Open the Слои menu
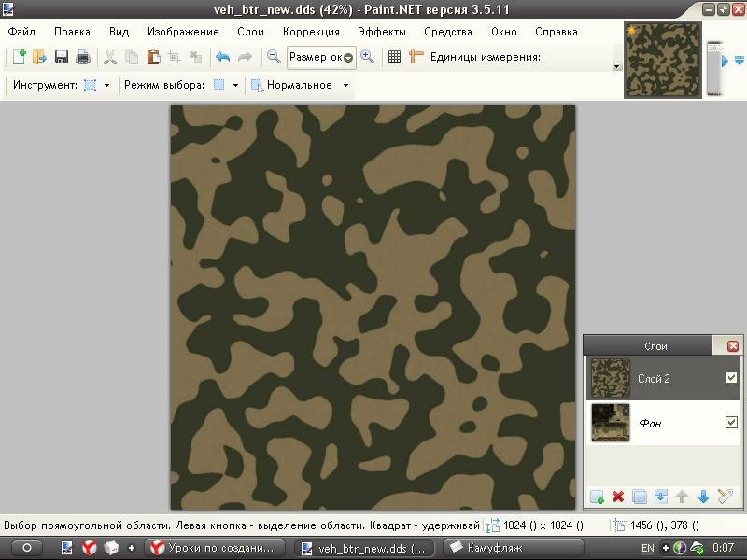 250,32
